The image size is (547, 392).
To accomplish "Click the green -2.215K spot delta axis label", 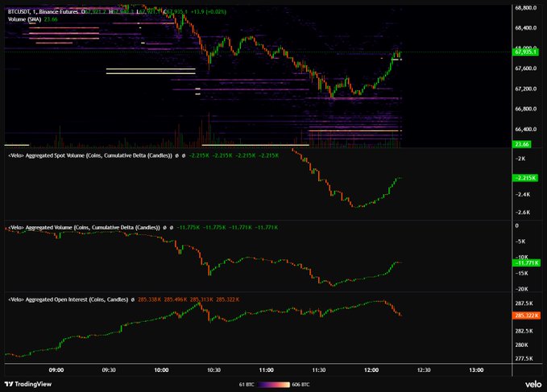I will point(526,178).
